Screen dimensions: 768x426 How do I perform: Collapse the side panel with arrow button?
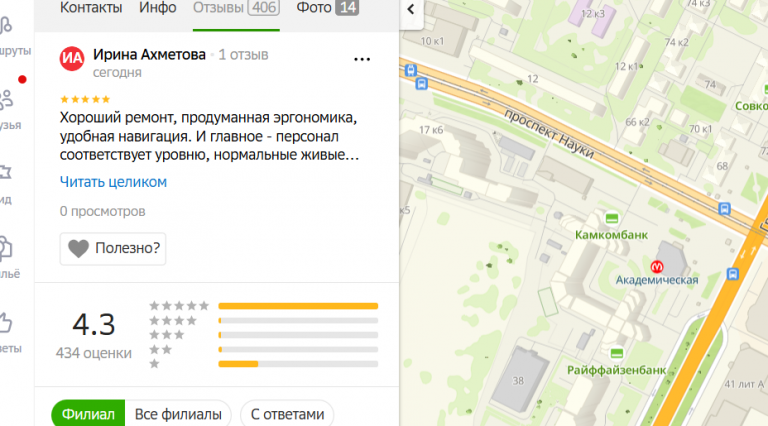[x=411, y=9]
